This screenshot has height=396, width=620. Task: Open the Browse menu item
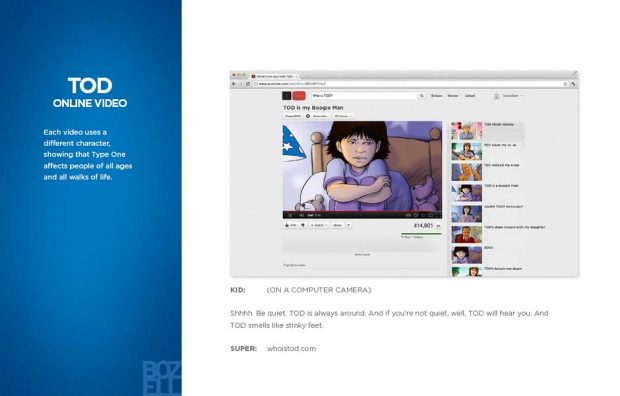point(436,96)
